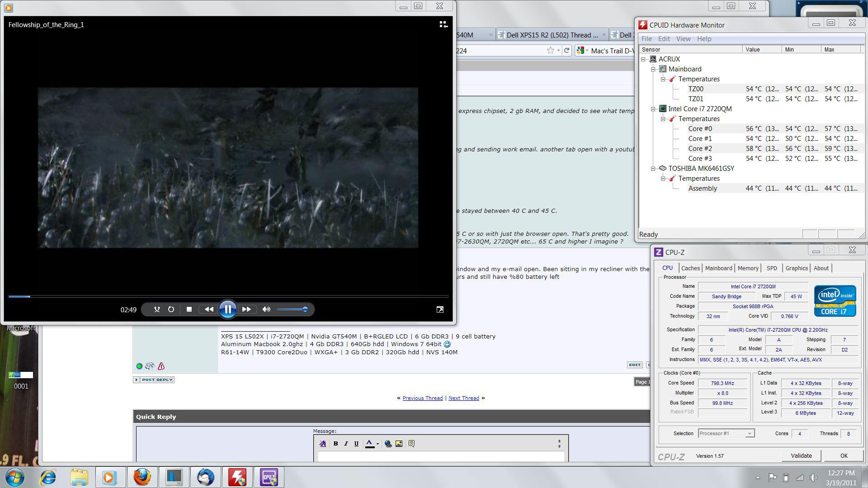Viewport: 868px width, 488px height.
Task: Click the wrap quote tags icon
Action: [x=411, y=444]
